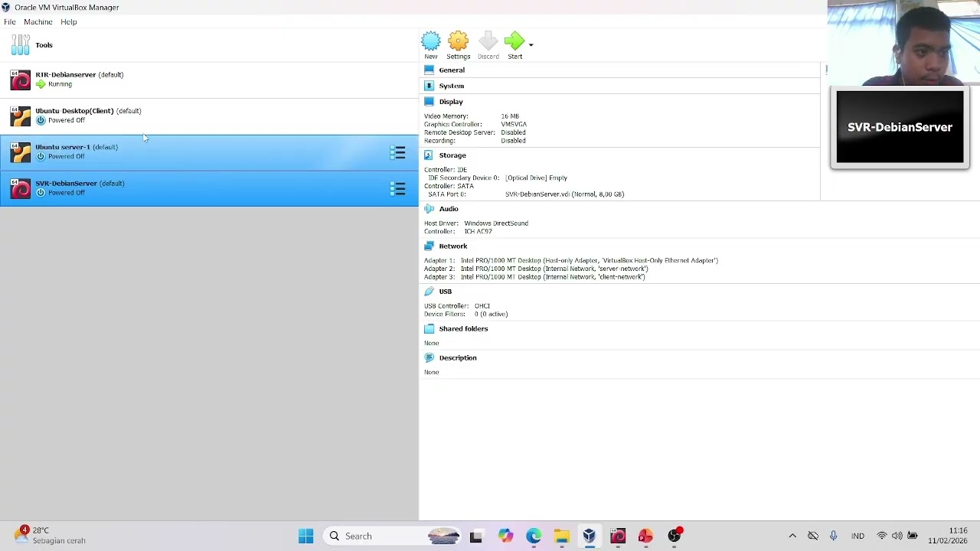Click the Video Memory 16 MB value
Viewport: 980px width, 551px height.
[x=510, y=116]
